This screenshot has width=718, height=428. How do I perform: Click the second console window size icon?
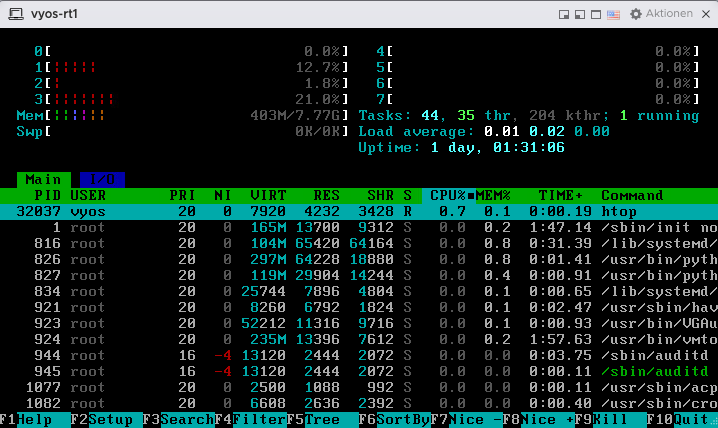point(581,14)
